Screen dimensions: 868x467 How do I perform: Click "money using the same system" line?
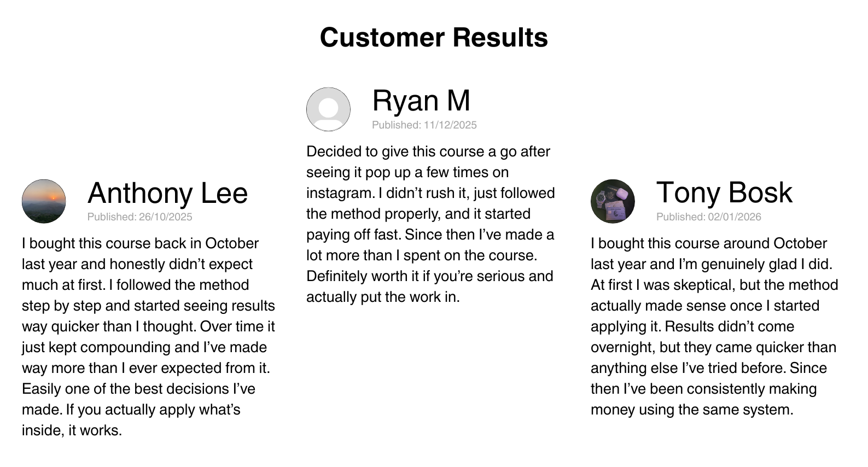(691, 410)
